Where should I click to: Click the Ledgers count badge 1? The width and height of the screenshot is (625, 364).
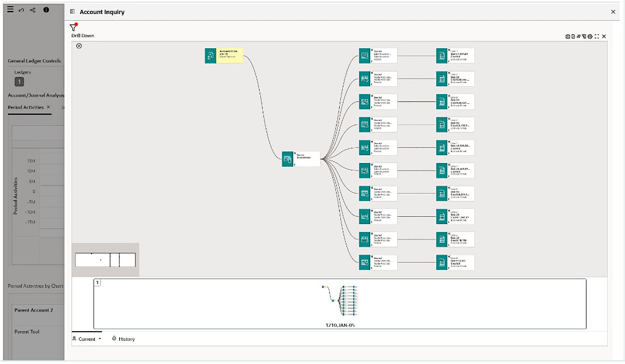(x=19, y=82)
